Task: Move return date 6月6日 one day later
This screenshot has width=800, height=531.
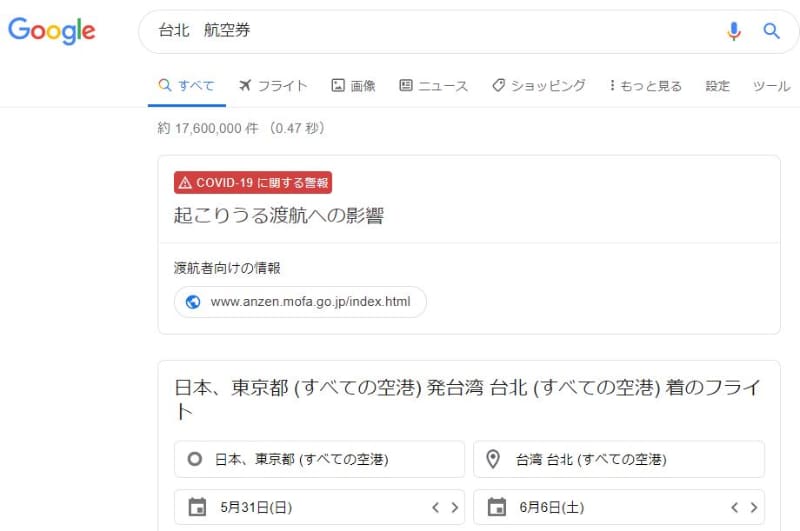Action: (754, 507)
